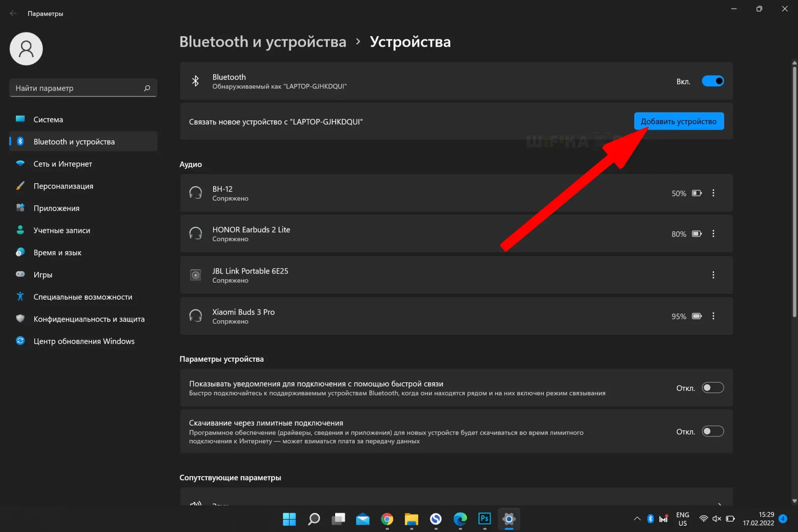Open Учетные записи category
The image size is (798, 532).
[83, 230]
